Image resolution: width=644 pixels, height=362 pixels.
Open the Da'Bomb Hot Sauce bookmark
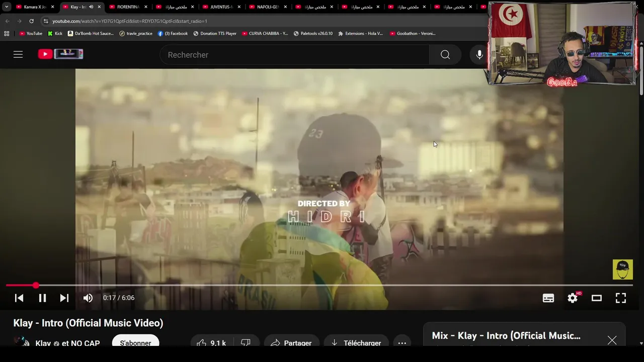click(x=91, y=34)
